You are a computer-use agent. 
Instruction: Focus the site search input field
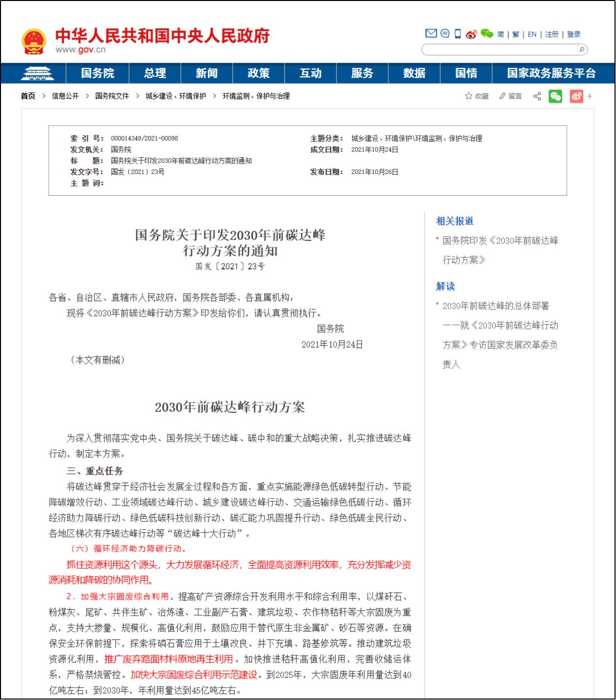click(x=499, y=49)
